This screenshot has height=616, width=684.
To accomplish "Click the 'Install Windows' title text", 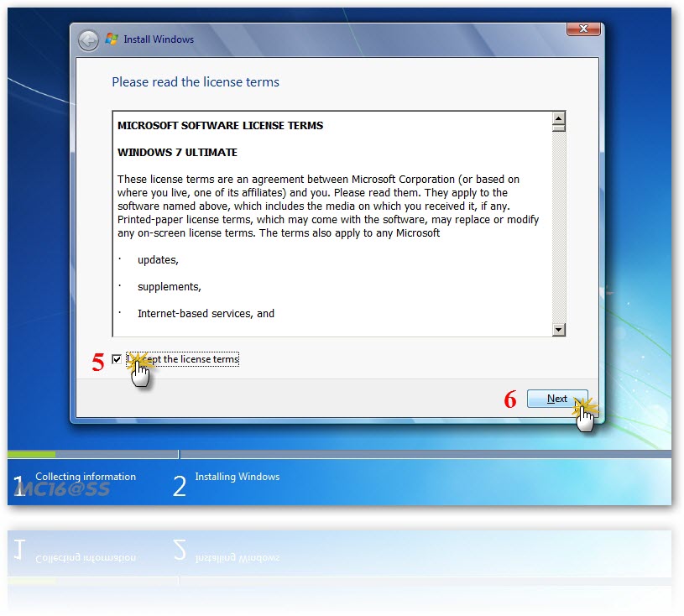I will (159, 39).
